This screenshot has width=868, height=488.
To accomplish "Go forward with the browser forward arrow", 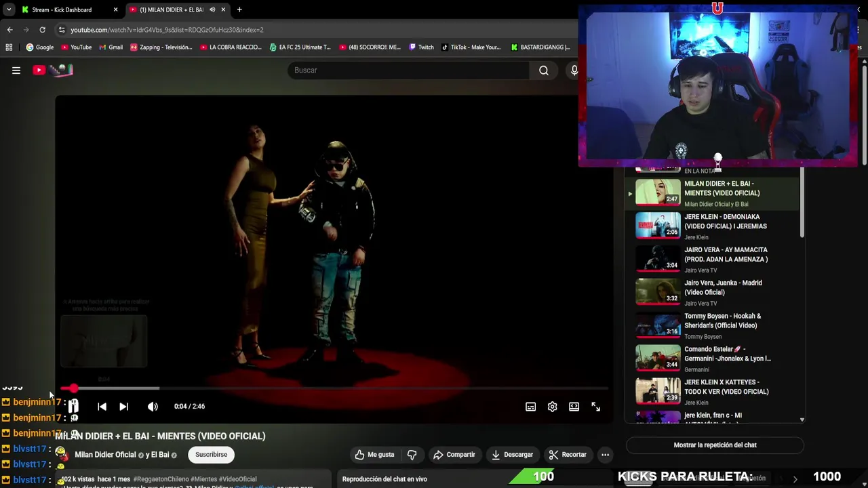I will point(26,30).
